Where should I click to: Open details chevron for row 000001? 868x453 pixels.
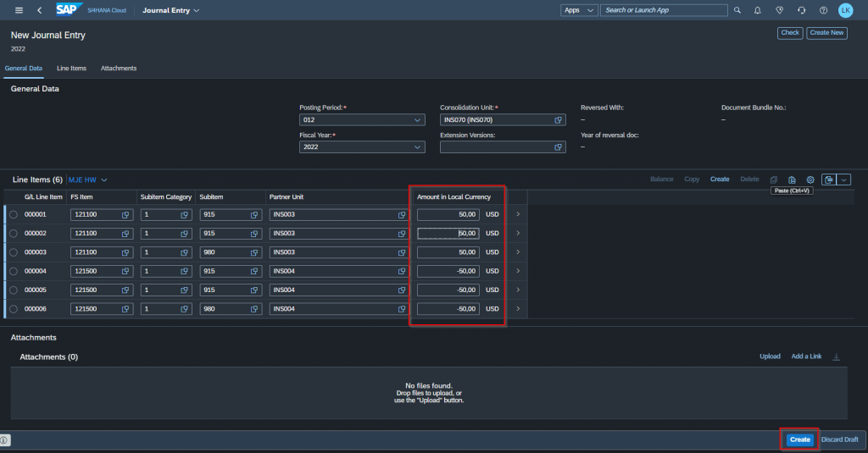pyautogui.click(x=518, y=214)
